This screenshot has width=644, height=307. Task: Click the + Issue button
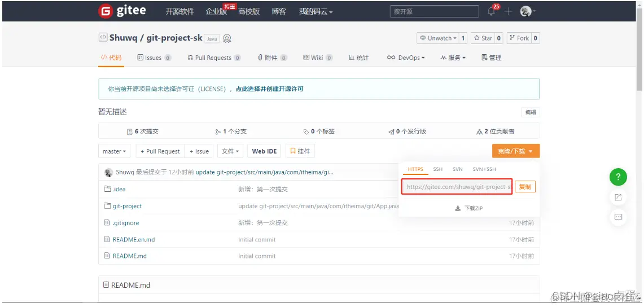[199, 151]
